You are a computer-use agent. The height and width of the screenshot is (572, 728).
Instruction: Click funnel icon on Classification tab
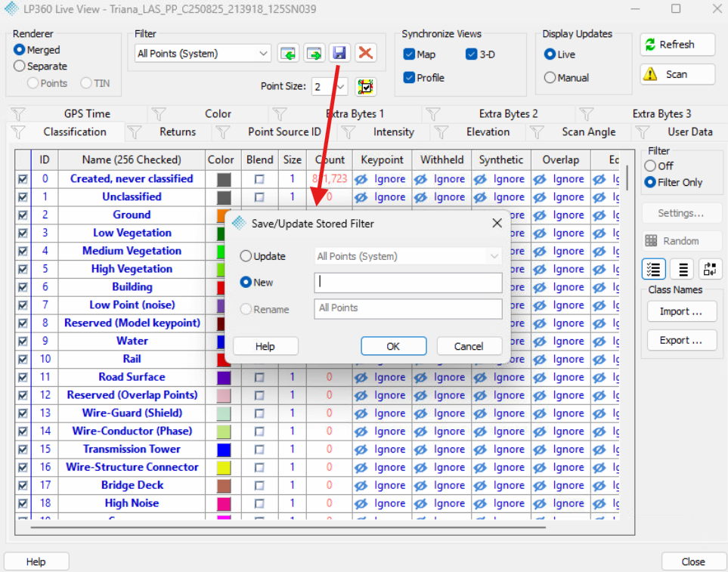pos(17,132)
